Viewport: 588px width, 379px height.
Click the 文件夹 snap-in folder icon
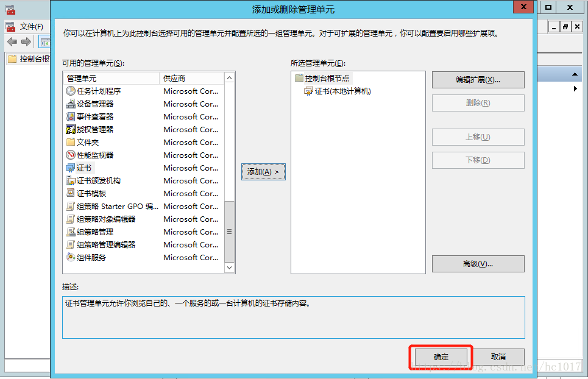coord(71,142)
